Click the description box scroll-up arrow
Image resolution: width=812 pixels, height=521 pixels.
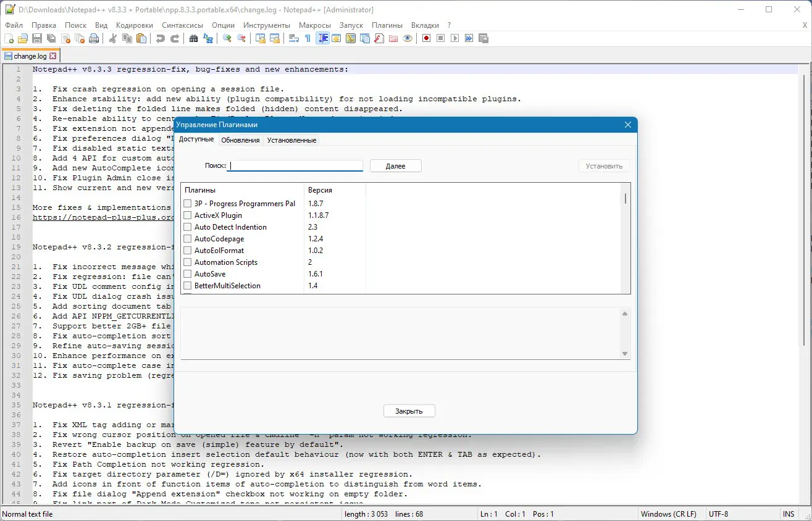(x=625, y=314)
